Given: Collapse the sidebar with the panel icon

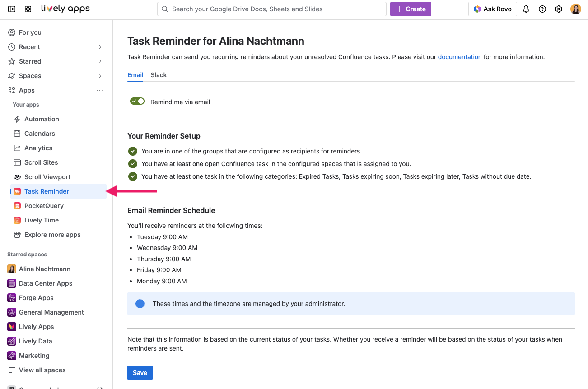Looking at the screenshot, I should (x=11, y=9).
